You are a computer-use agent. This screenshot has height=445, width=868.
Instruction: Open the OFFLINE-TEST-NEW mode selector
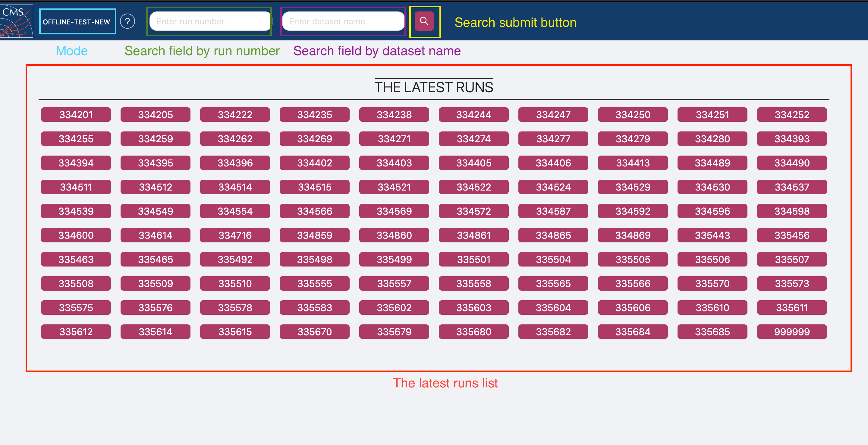(77, 22)
